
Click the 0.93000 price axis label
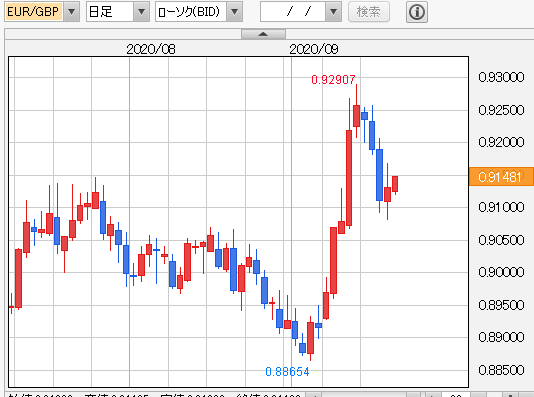501,77
